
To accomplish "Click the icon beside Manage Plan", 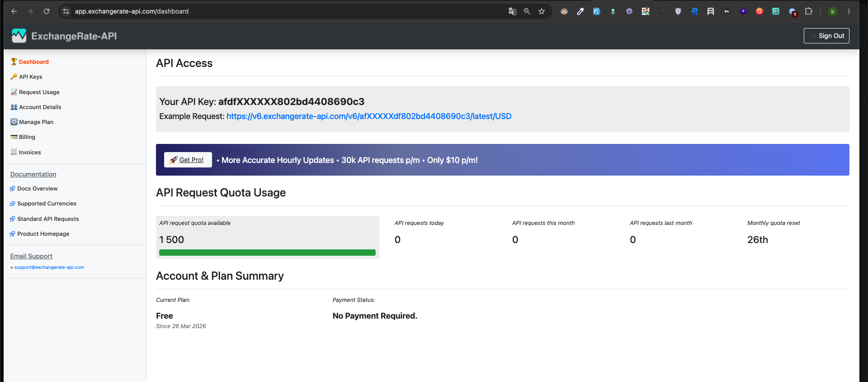I will [14, 122].
